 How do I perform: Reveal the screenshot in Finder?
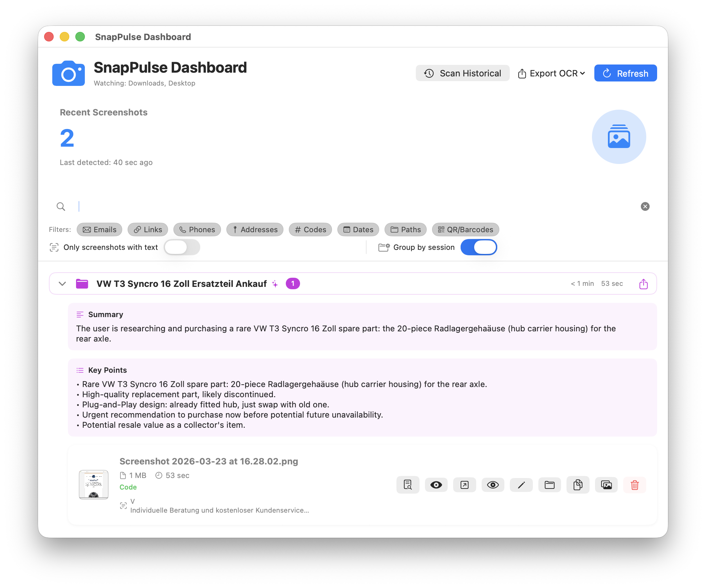tap(550, 485)
